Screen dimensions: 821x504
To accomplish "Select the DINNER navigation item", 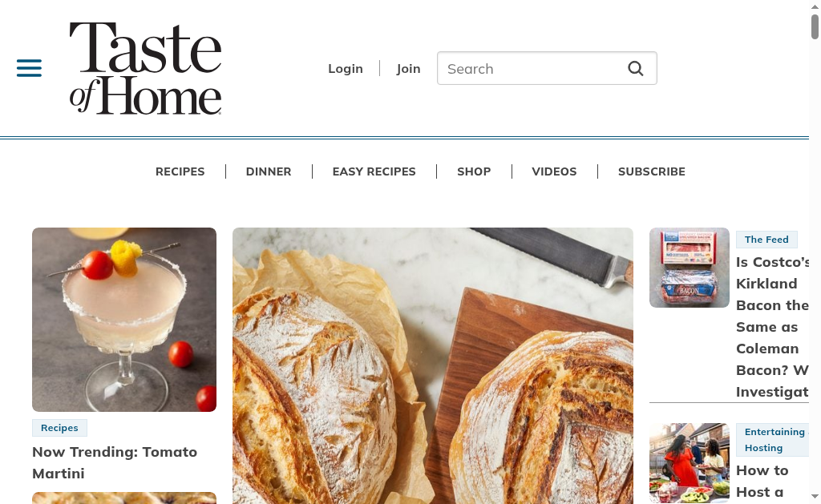I will [269, 171].
